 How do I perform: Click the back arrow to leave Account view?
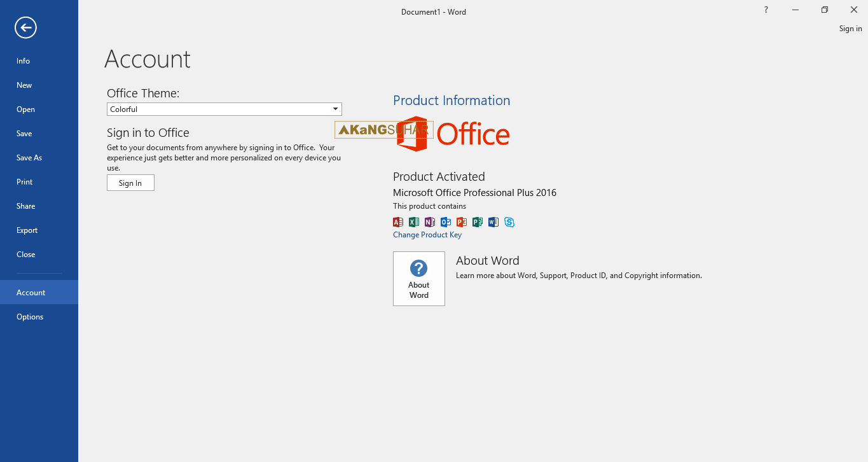click(25, 27)
